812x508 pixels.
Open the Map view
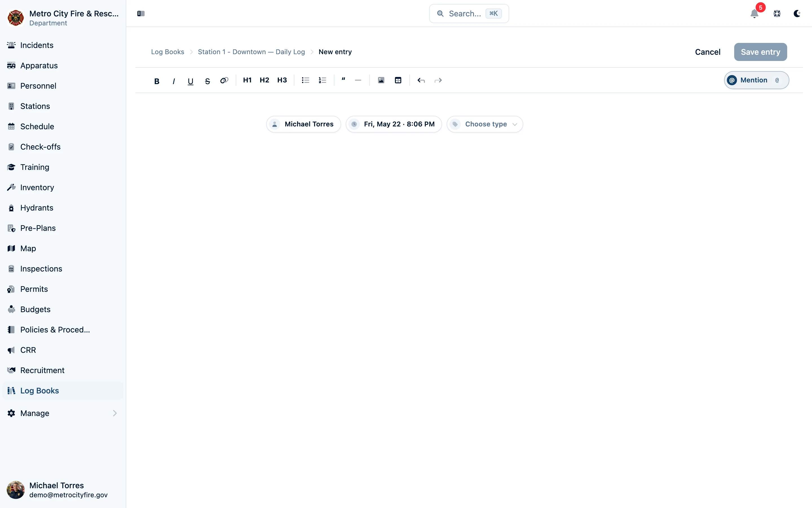pos(63,249)
